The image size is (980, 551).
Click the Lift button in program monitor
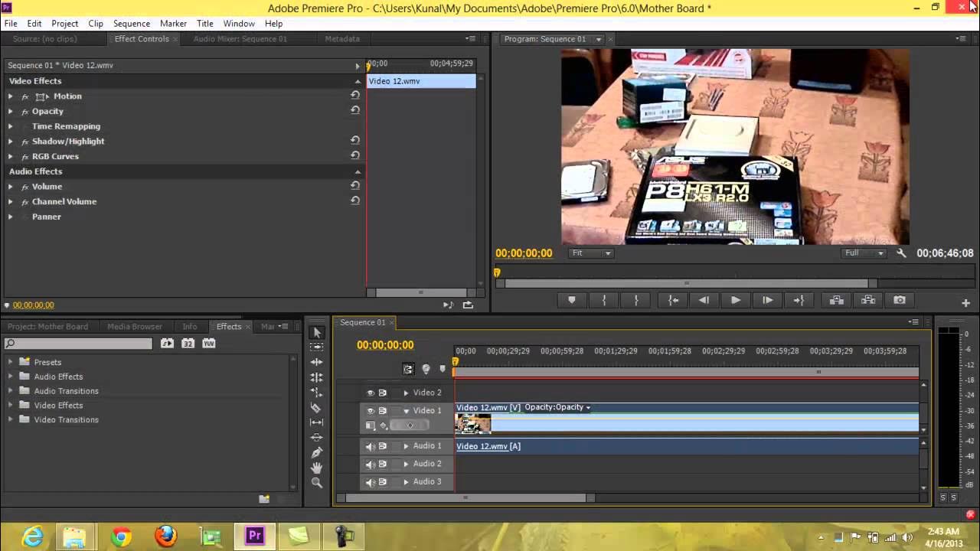pos(836,300)
